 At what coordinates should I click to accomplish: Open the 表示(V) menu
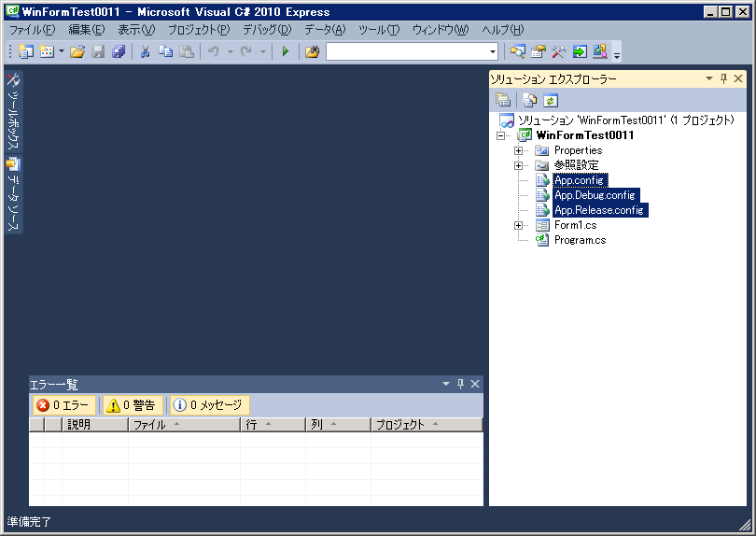[137, 30]
